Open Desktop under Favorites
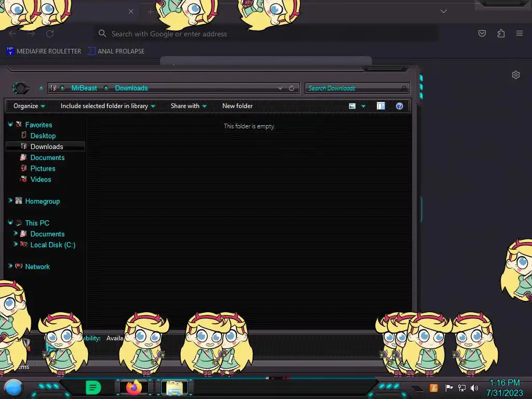 point(43,136)
